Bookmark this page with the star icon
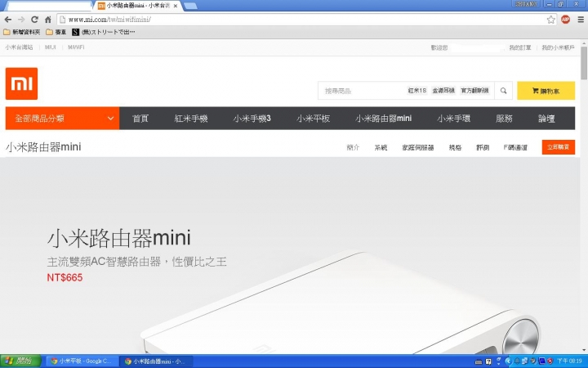Screen dimensions: 588x368 pos(550,20)
